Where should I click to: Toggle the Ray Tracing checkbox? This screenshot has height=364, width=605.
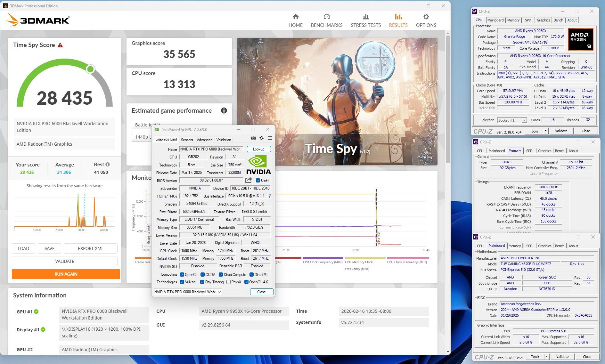(202, 282)
